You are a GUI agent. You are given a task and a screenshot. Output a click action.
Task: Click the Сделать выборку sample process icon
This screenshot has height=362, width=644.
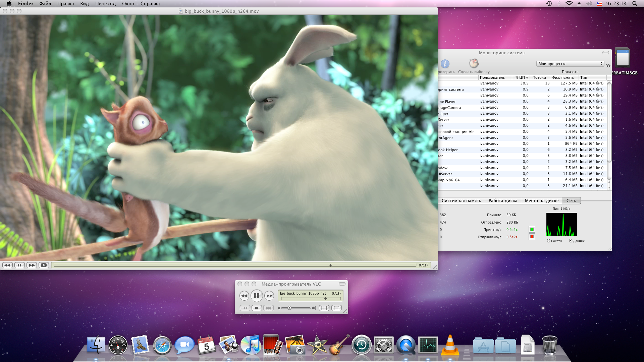[x=474, y=64]
